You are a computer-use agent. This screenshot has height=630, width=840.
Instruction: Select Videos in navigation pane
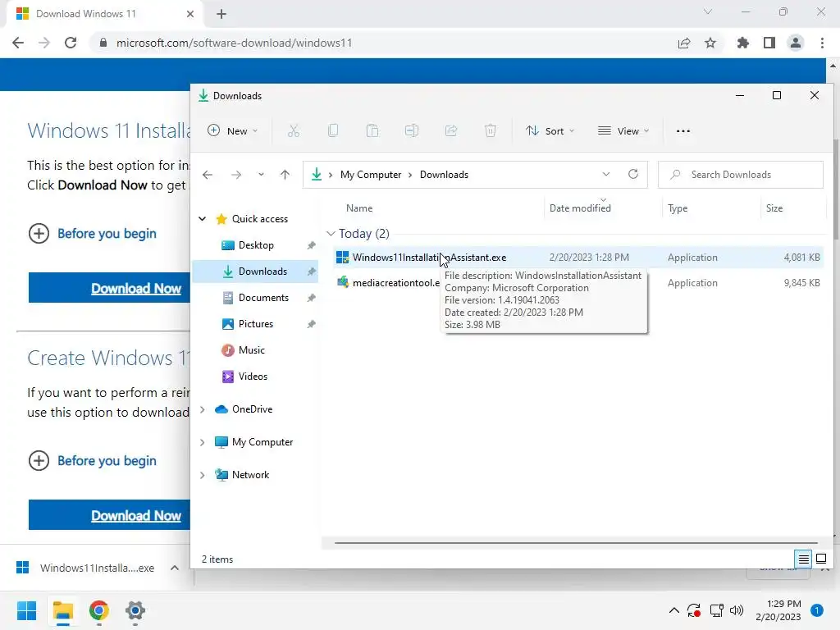256,376
